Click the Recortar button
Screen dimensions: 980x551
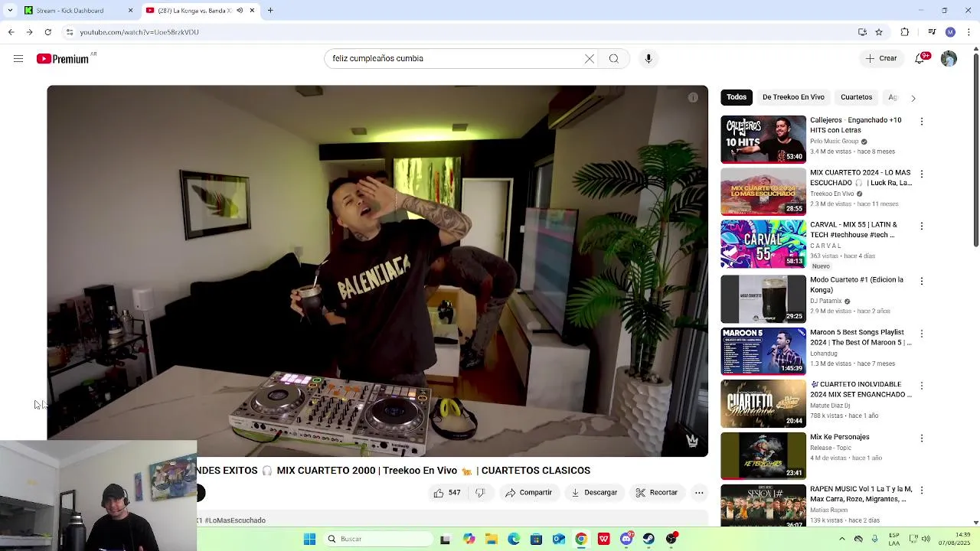657,493
